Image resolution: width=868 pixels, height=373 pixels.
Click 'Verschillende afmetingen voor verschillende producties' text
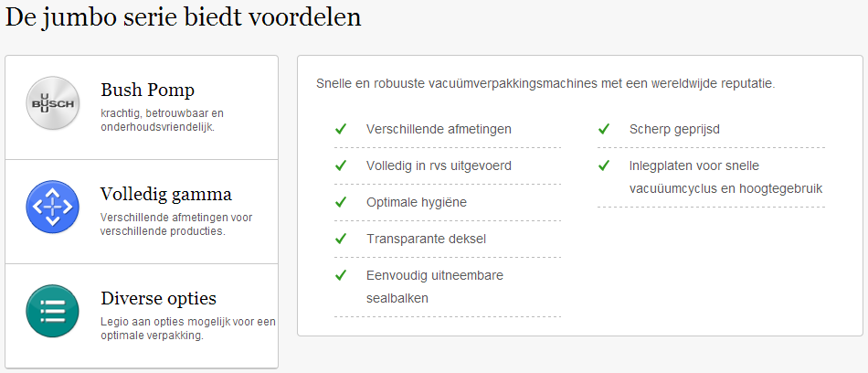click(176, 225)
